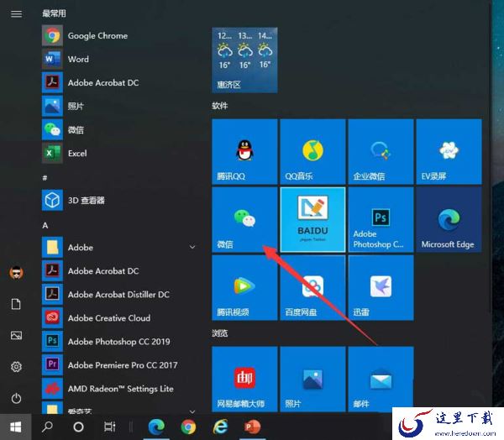The width and height of the screenshot is (504, 440).
Task: Open the 邮件 tile
Action: (381, 379)
